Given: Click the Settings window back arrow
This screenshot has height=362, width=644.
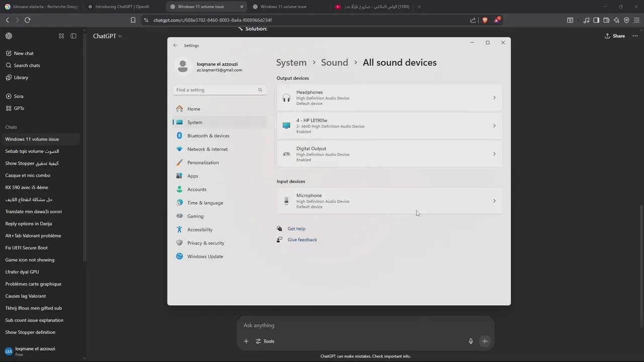Looking at the screenshot, I should point(175,45).
